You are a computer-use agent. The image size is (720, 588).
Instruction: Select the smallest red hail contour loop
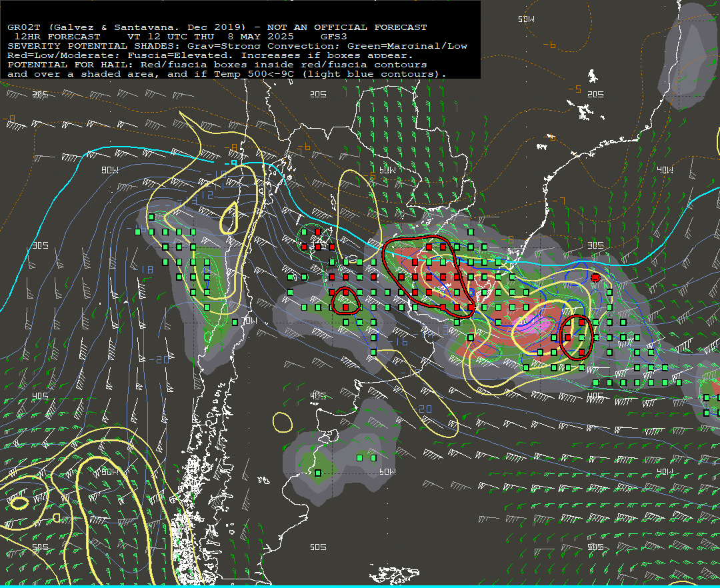345,301
